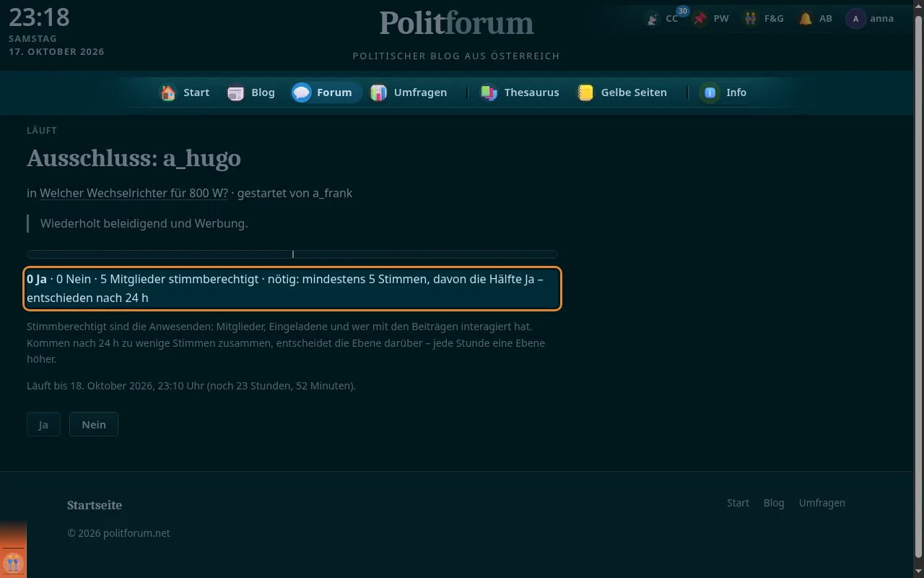Image resolution: width=924 pixels, height=578 pixels.
Task: Click the vote tally starting with 0 Ja
Action: [292, 288]
